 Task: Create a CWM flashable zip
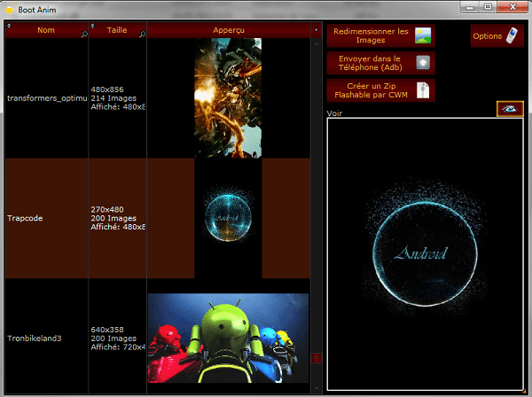coord(380,90)
